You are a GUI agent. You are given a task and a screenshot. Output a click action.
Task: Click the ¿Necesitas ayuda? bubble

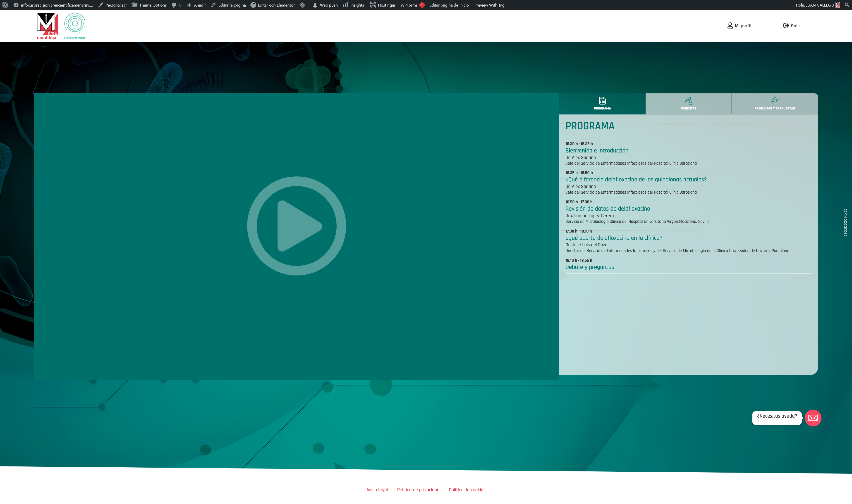tap(777, 416)
